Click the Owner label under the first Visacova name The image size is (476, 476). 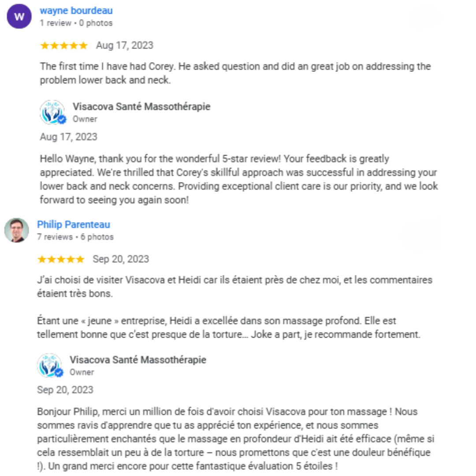85,119
